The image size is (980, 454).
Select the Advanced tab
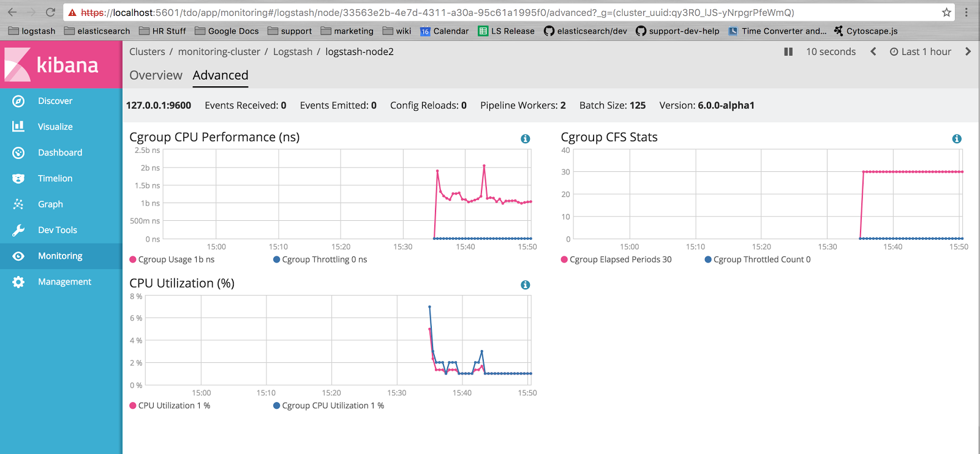point(221,75)
